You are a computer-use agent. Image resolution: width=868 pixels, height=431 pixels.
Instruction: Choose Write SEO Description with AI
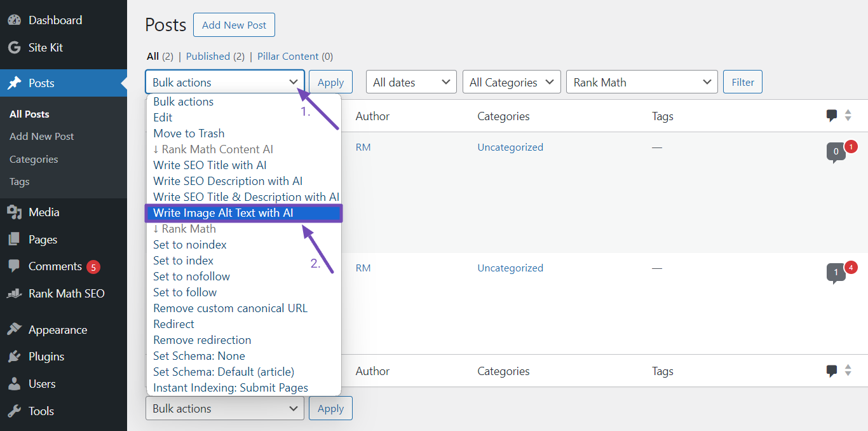pos(243,181)
